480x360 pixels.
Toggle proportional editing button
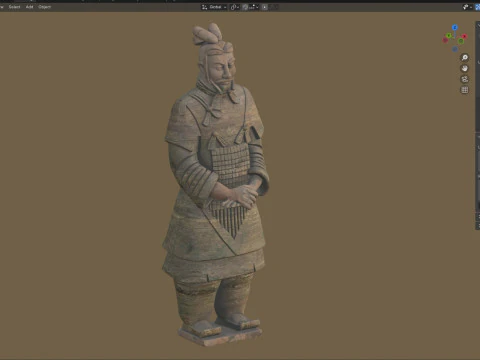click(x=264, y=7)
